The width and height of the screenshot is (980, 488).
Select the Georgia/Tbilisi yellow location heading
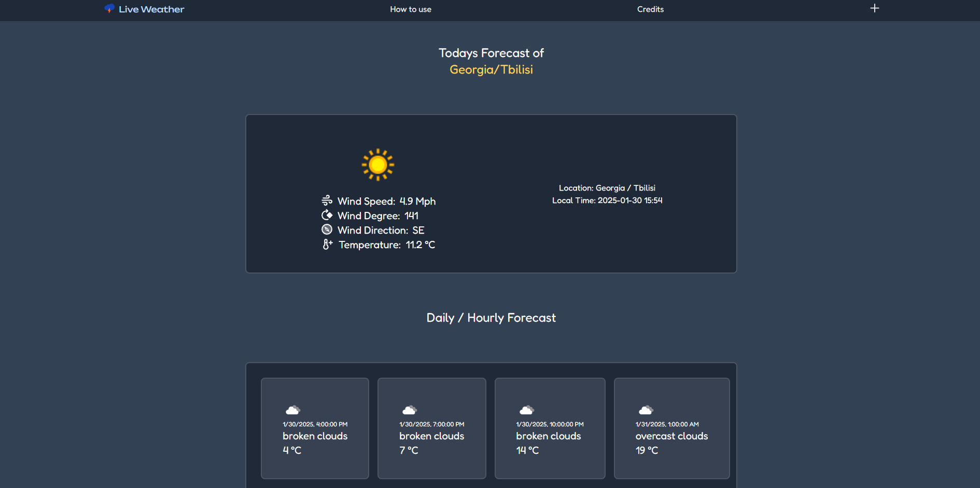pos(491,69)
